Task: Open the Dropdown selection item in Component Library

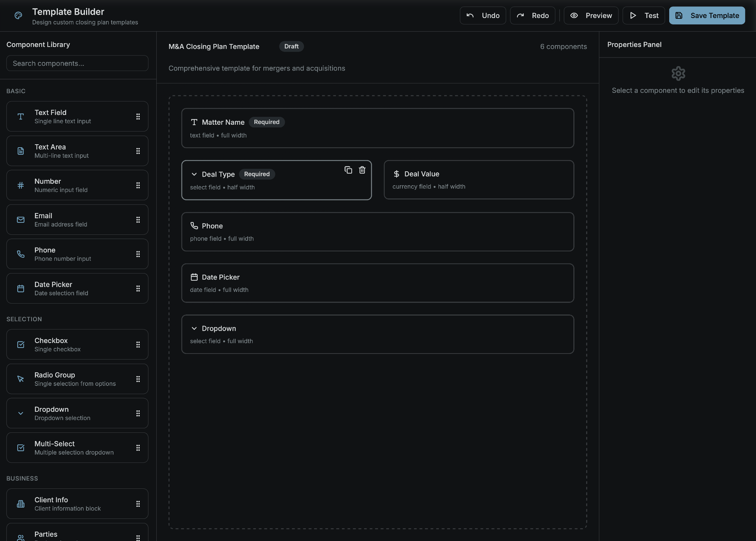Action: [x=77, y=413]
